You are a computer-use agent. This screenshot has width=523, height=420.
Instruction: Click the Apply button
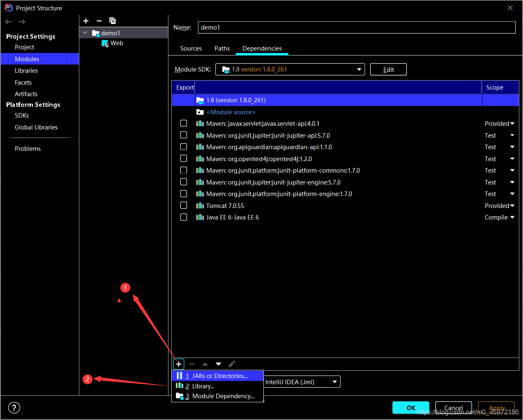pyautogui.click(x=497, y=408)
